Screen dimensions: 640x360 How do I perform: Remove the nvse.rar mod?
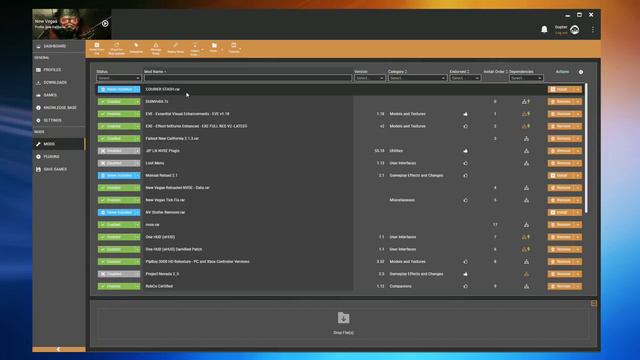(561, 224)
